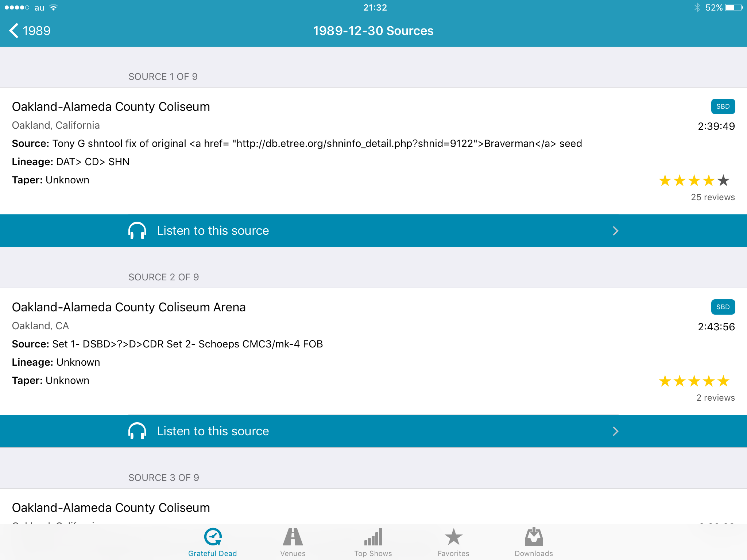Tap Taper: Unknown under source 2
Screen dimensions: 747x560
[x=51, y=381]
